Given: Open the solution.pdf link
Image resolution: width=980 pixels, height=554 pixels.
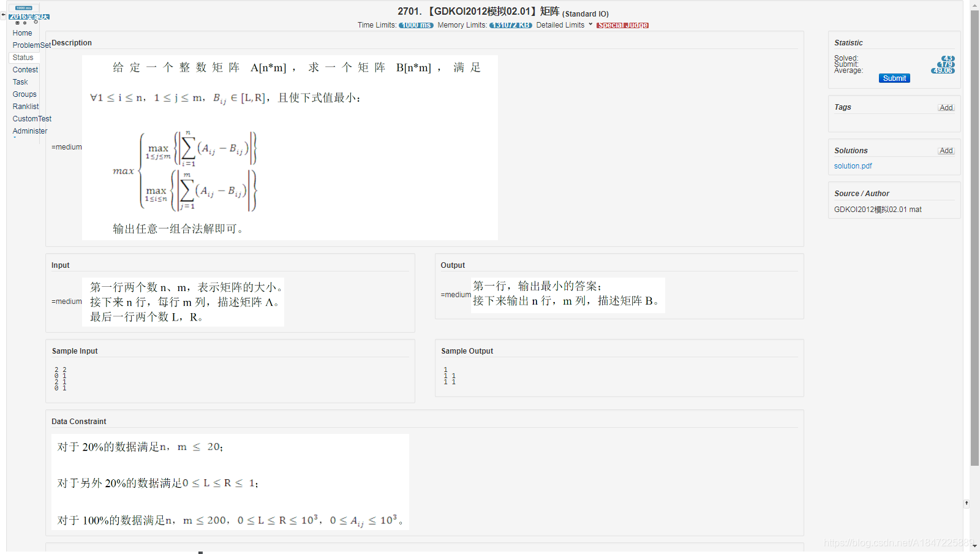Looking at the screenshot, I should (853, 166).
